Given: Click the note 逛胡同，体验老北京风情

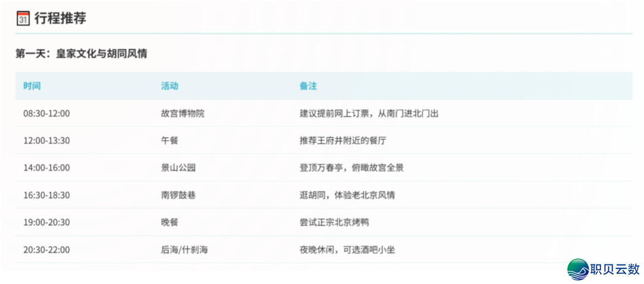Looking at the screenshot, I should 347,195.
